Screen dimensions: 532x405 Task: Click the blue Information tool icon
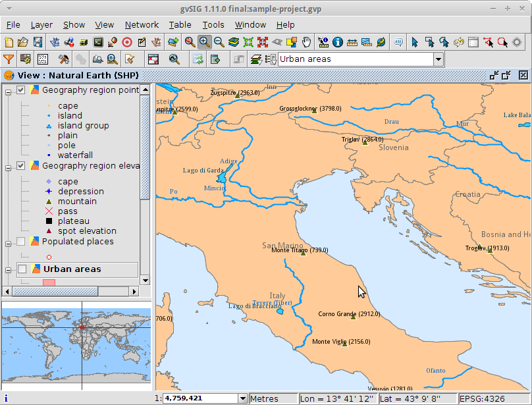338,42
